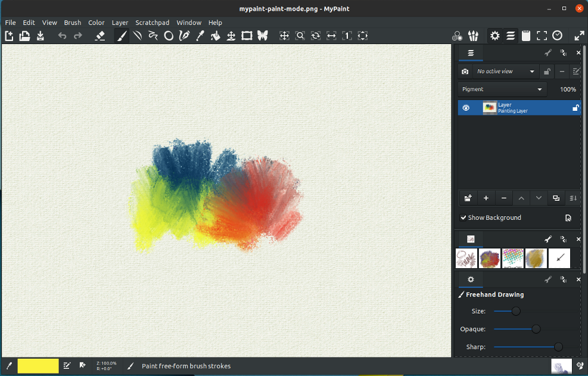Enable Symmetry butterfly editing tool
Viewport: 588px width, 376px height.
262,36
